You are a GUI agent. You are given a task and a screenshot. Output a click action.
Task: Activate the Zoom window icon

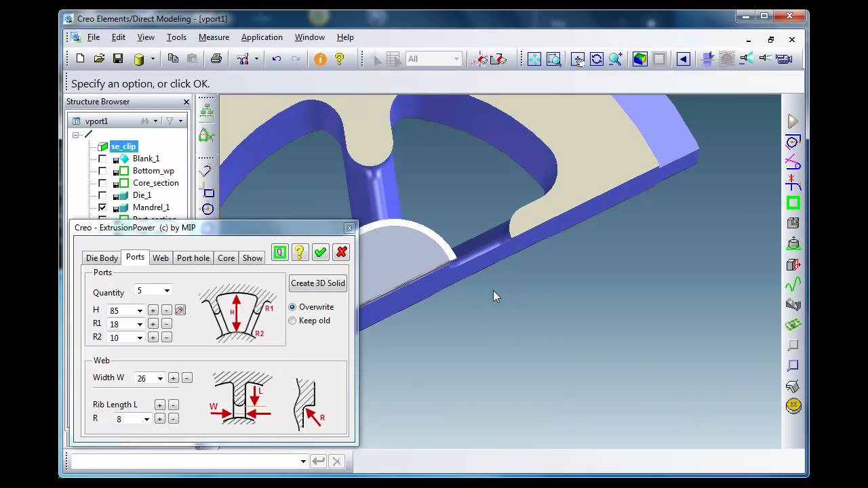click(554, 59)
